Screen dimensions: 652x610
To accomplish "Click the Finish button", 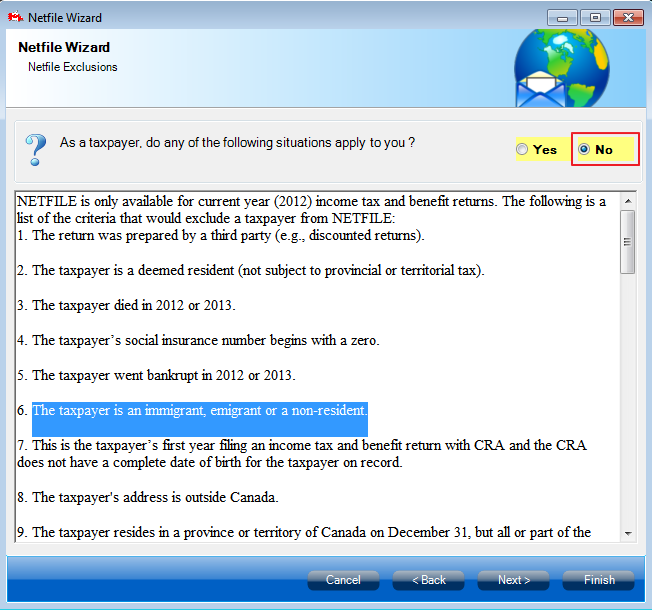I will (598, 580).
